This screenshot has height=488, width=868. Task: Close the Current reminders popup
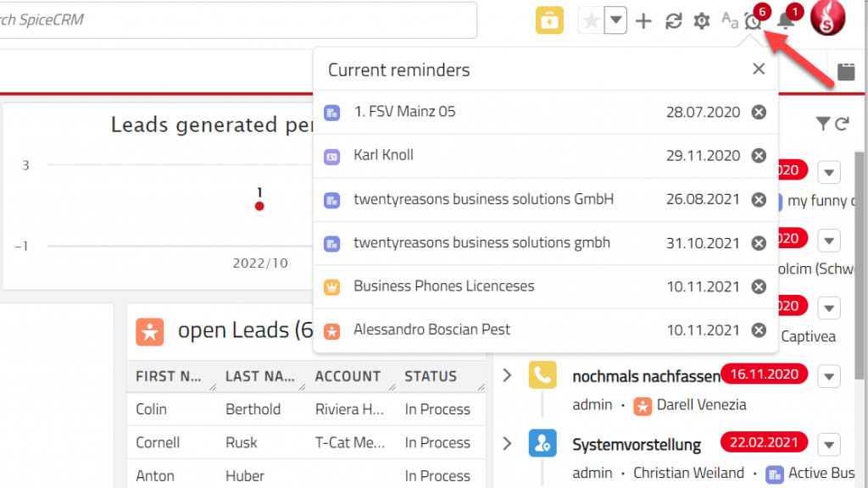tap(759, 69)
